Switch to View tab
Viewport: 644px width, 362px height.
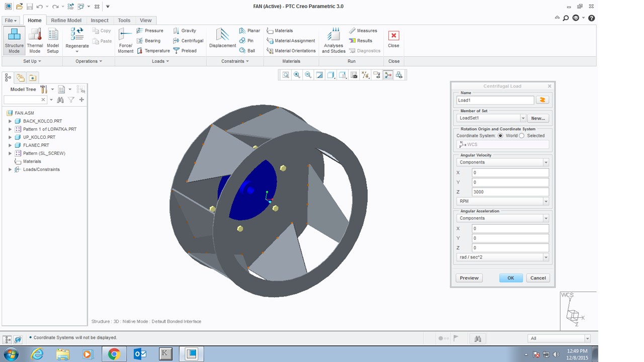coord(145,21)
